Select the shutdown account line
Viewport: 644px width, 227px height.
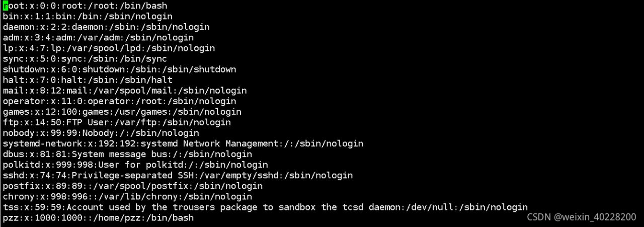(119, 69)
